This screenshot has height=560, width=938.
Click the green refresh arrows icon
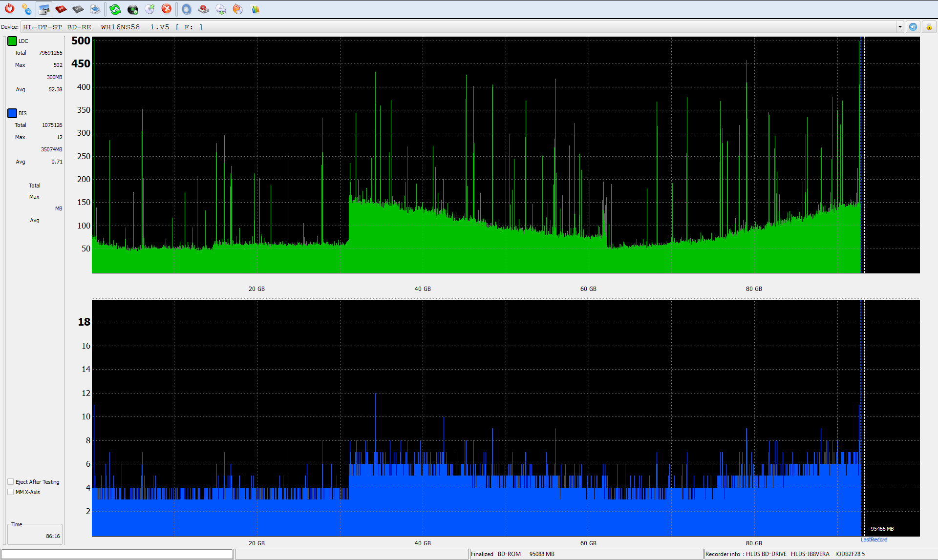tap(115, 9)
